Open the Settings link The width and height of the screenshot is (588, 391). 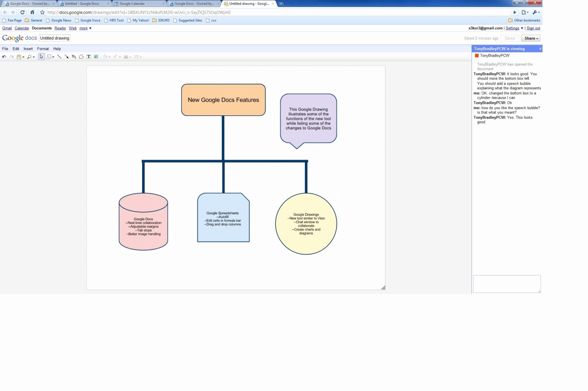(512, 28)
